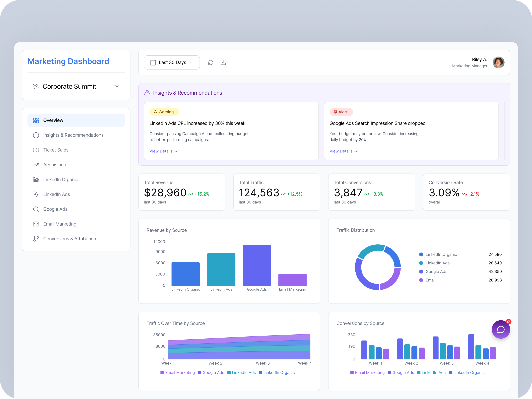This screenshot has height=399, width=532.
Task: Click the refresh data icon
Action: click(x=211, y=63)
